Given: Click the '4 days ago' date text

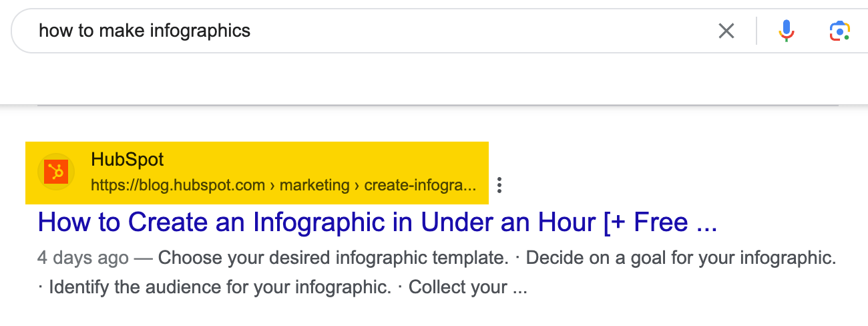Looking at the screenshot, I should (83, 258).
